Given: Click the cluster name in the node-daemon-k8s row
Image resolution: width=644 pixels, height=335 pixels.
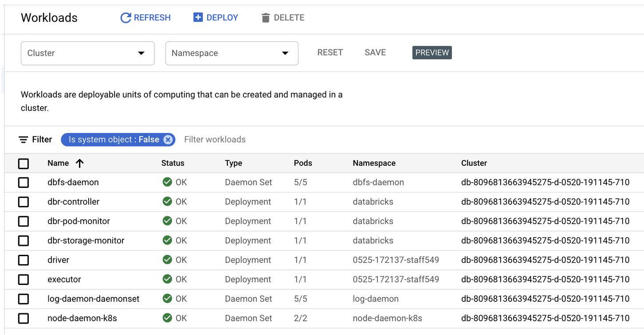Looking at the screenshot, I should 546,318.
